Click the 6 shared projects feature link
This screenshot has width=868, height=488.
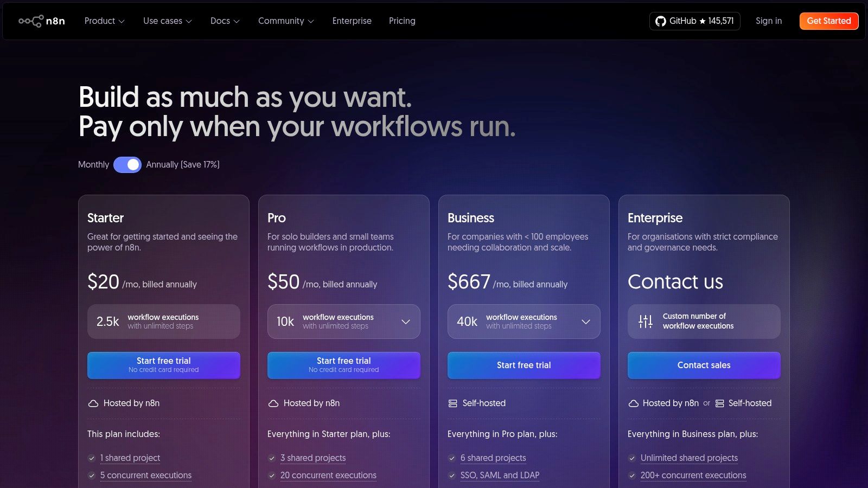click(493, 458)
